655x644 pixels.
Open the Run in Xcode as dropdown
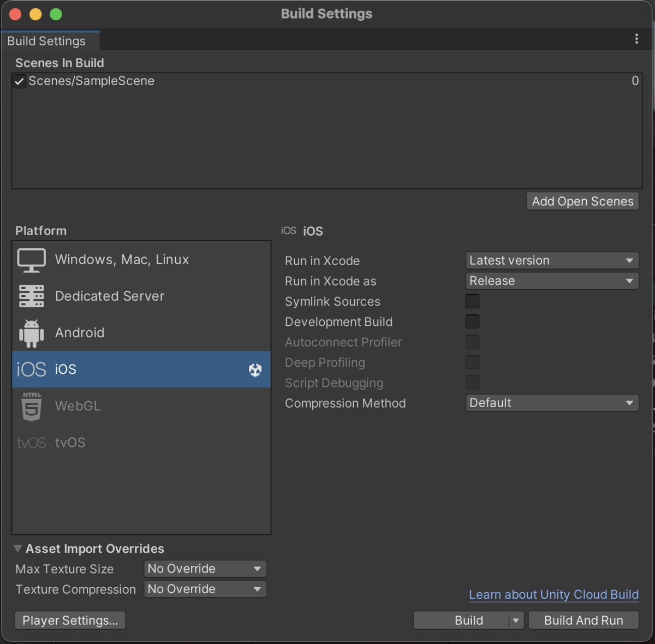click(x=551, y=281)
